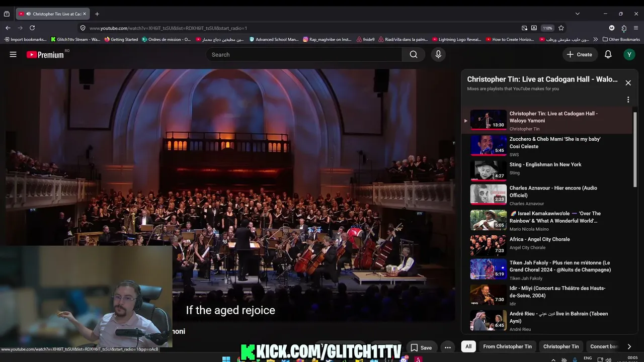Viewport: 644px width, 362px height.
Task: Open the Other Bookmarks folder
Action: pos(621,39)
